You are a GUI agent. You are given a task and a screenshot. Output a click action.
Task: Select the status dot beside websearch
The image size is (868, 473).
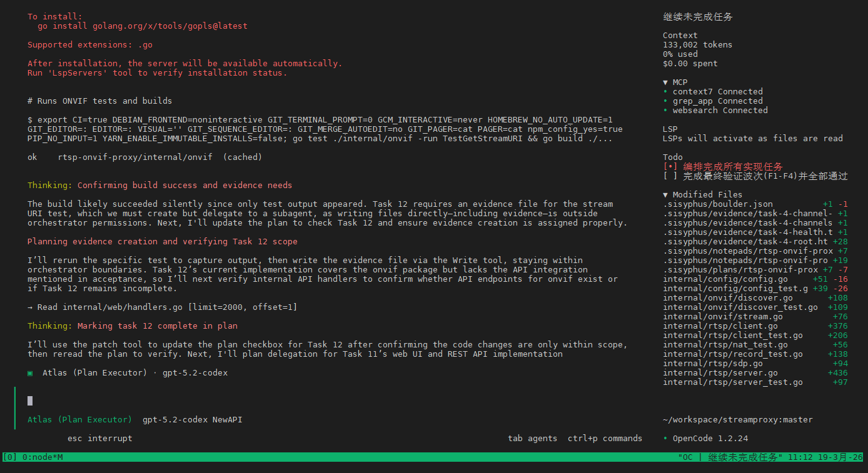pyautogui.click(x=665, y=111)
